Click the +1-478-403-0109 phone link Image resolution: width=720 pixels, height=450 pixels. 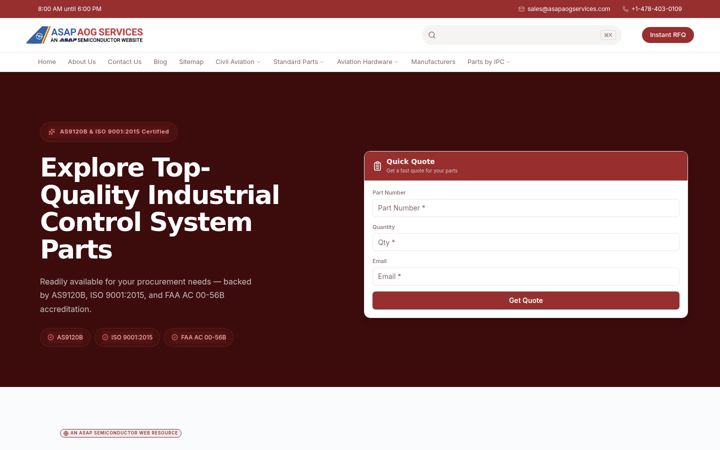click(657, 9)
